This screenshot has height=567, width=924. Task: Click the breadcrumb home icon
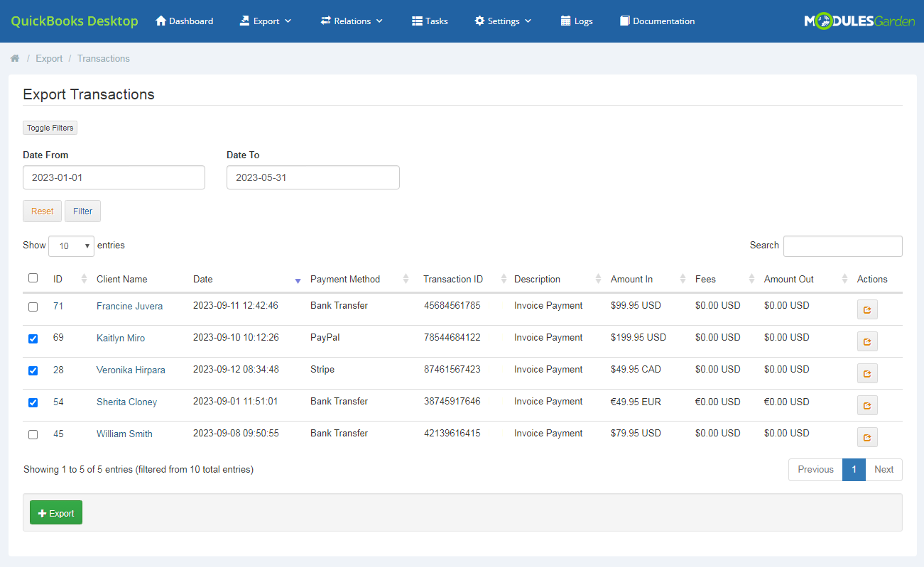[x=14, y=58]
